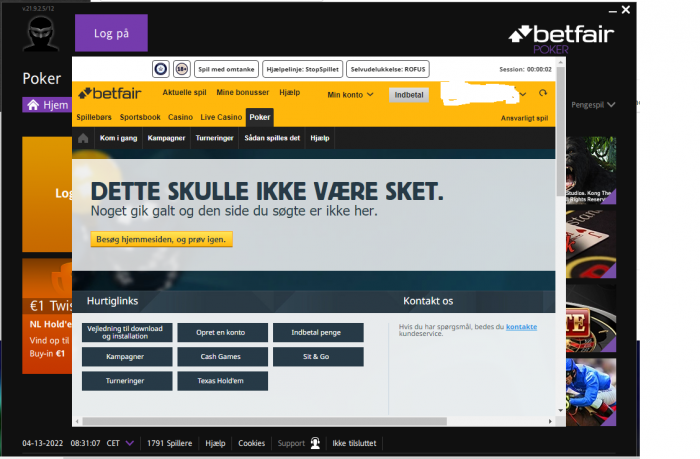Viewport: 700px width, 459px height.
Task: Click the Session timer text
Action: (x=525, y=69)
